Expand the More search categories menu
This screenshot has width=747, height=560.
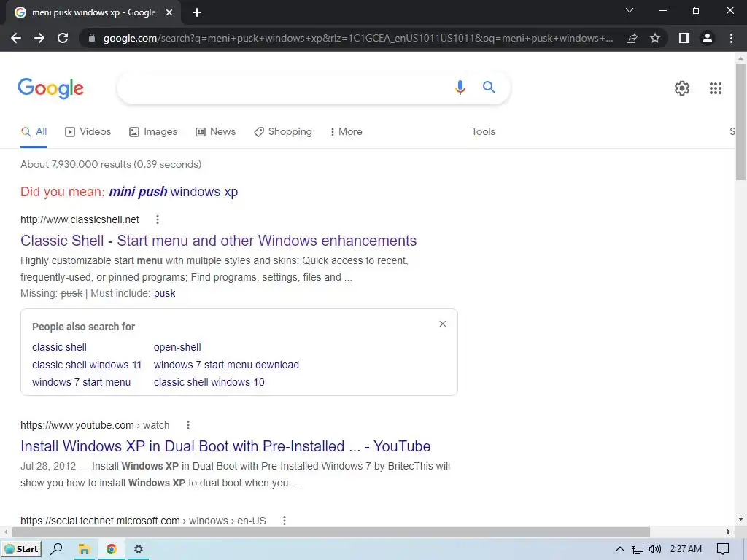(x=347, y=131)
